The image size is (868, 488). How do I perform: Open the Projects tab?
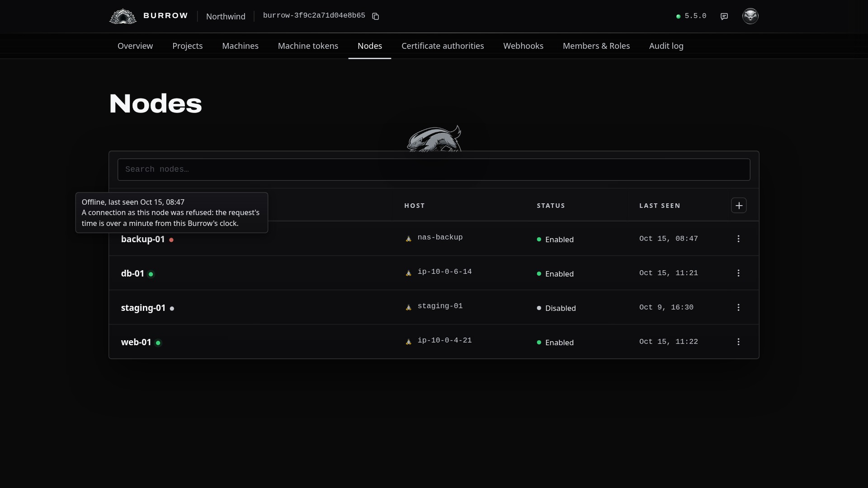[x=187, y=46]
